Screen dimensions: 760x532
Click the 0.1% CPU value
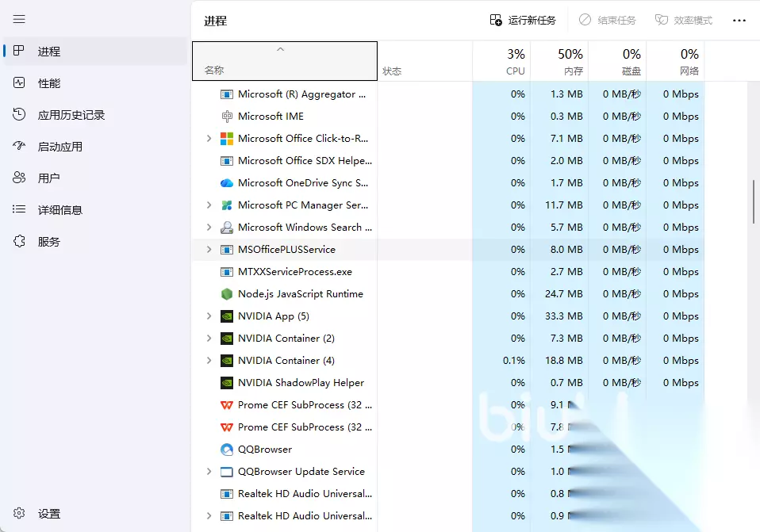pos(514,361)
